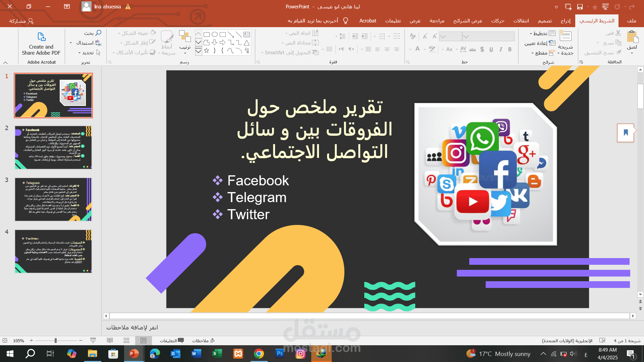Select slide 2 Facebook thumbnail
The width and height of the screenshot is (644, 362).
(53, 147)
